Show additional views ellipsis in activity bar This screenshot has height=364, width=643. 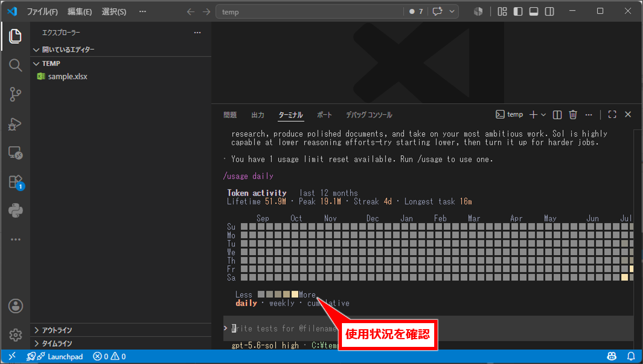15,239
